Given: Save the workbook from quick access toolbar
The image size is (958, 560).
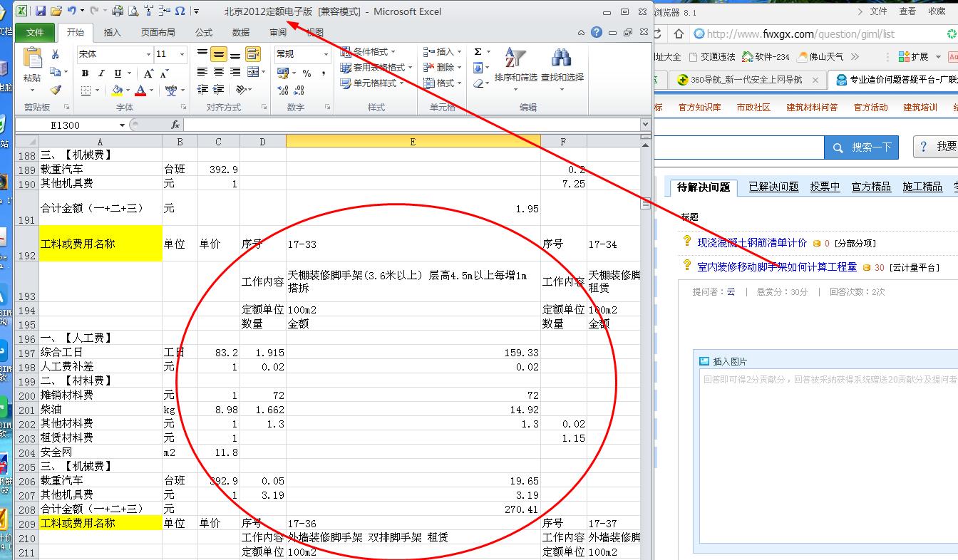Looking at the screenshot, I should (x=41, y=11).
